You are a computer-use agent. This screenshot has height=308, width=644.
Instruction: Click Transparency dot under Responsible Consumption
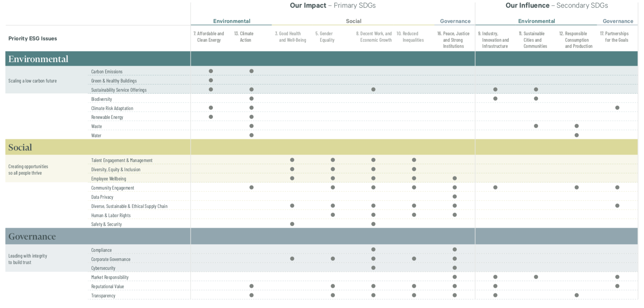click(x=576, y=295)
